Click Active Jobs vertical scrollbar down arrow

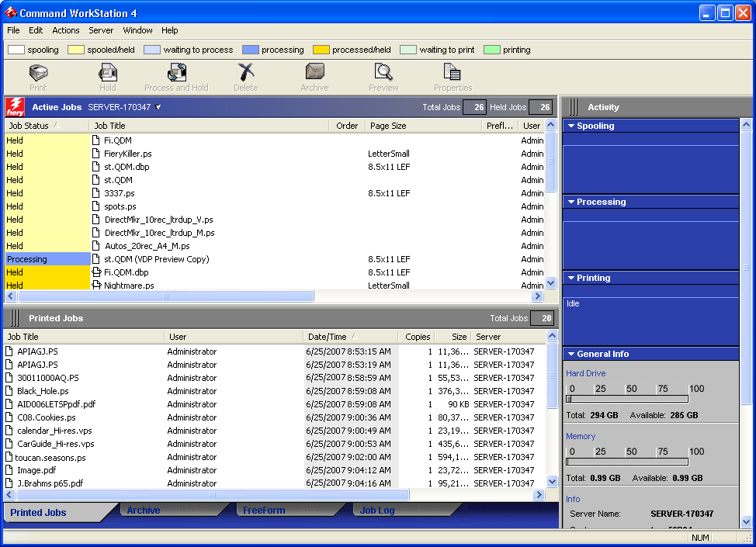550,283
